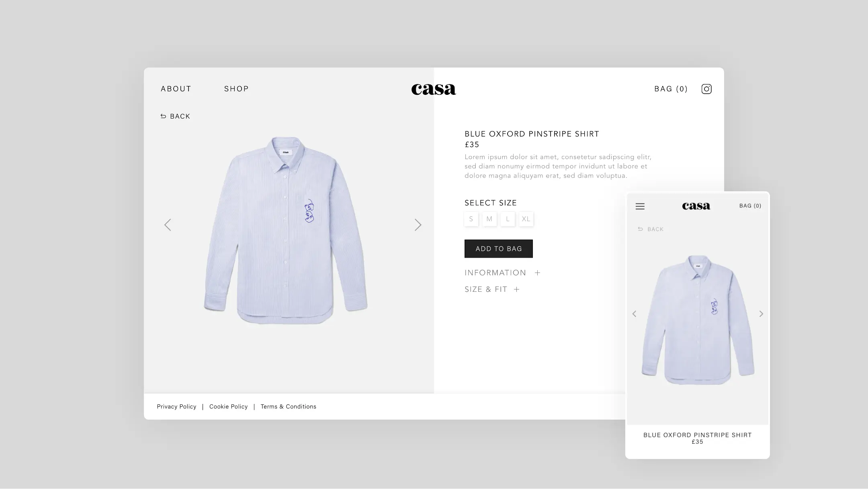Open the Privacy Policy link
This screenshot has width=868, height=502.
click(x=176, y=407)
